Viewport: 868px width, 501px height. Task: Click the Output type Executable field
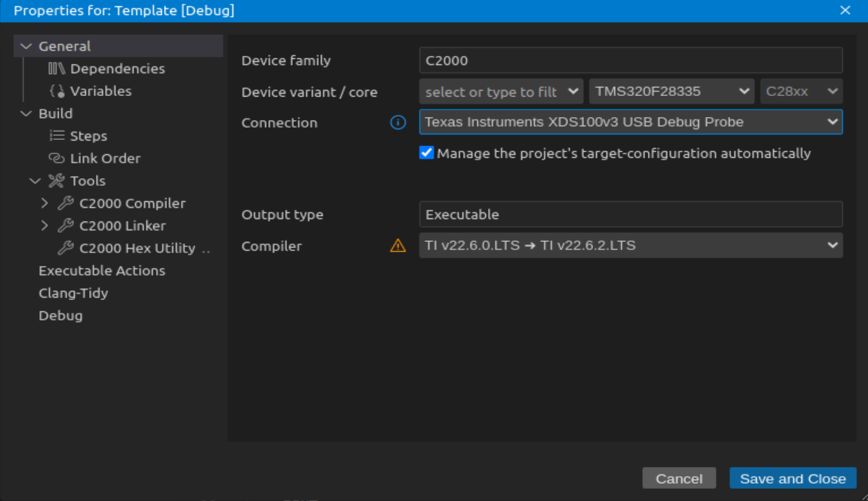click(x=631, y=215)
